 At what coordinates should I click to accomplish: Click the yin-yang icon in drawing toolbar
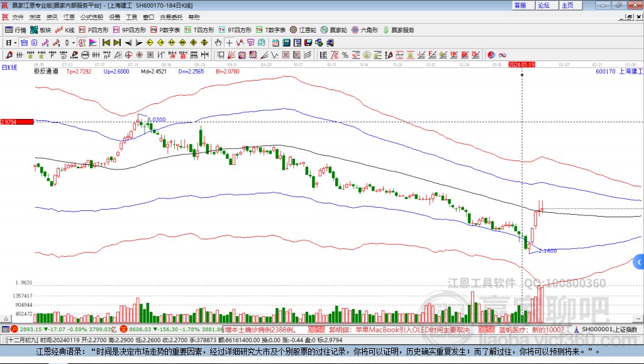click(491, 55)
